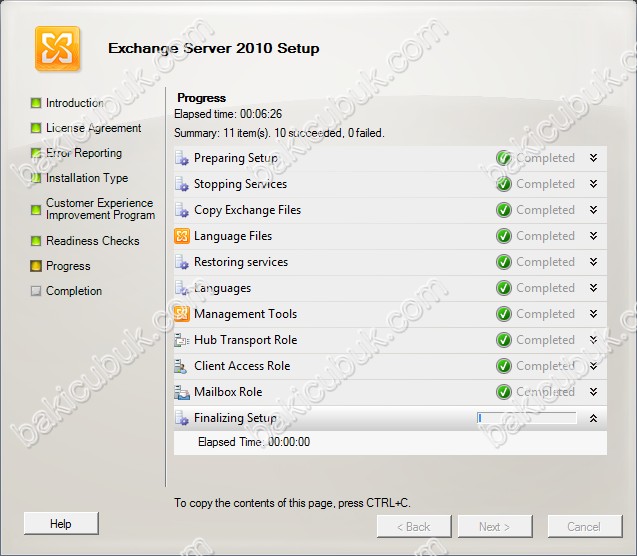
Task: Click the Management Tools orange icon
Action: click(182, 314)
